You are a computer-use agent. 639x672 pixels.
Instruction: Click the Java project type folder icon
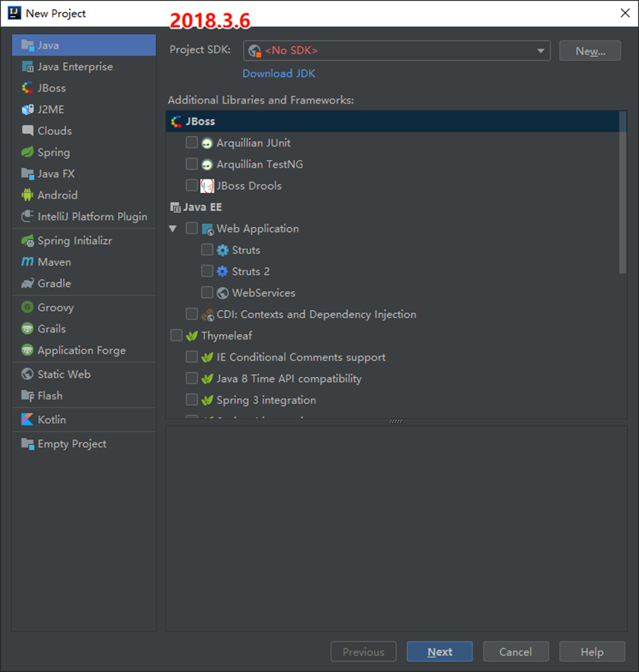pyautogui.click(x=27, y=45)
